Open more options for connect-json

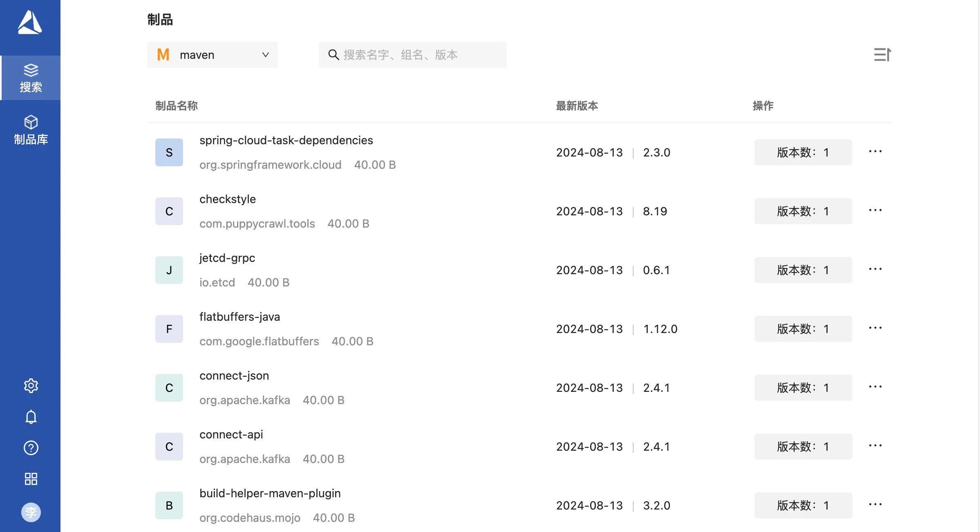(x=875, y=387)
